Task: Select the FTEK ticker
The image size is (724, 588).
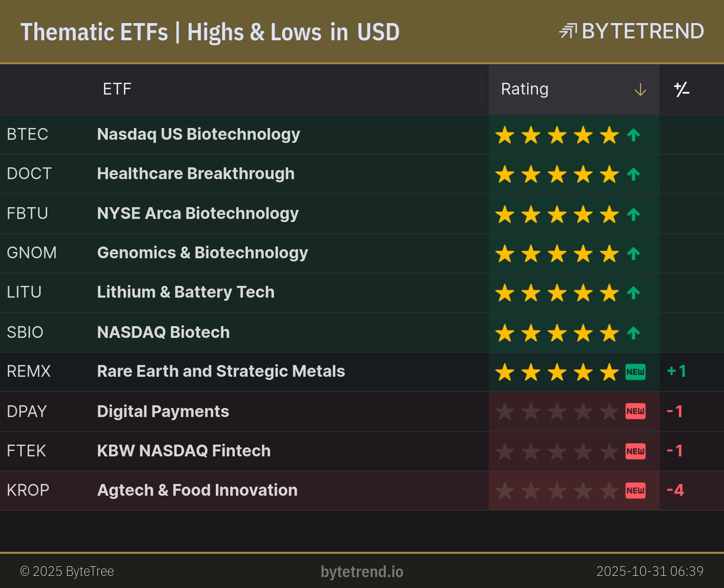Action: point(26,451)
